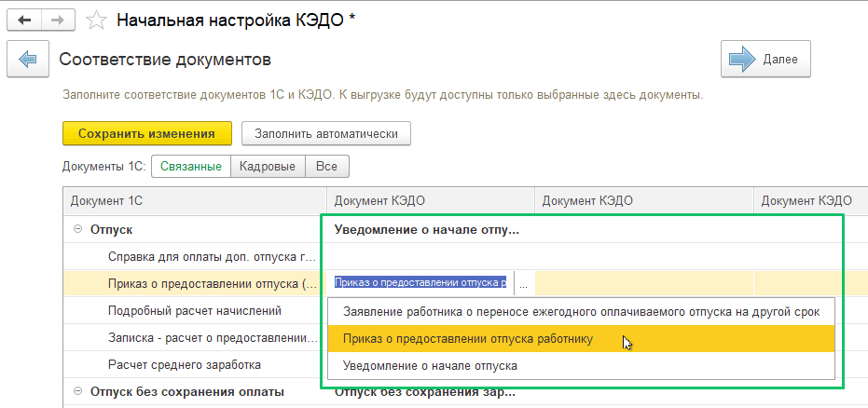Go to previous wizard step via blue left arrow

28,59
